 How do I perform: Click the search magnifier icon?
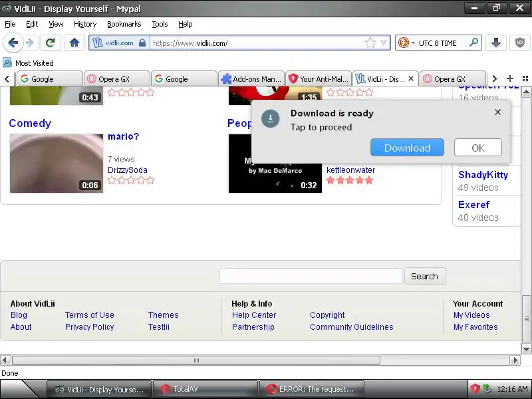[x=473, y=43]
